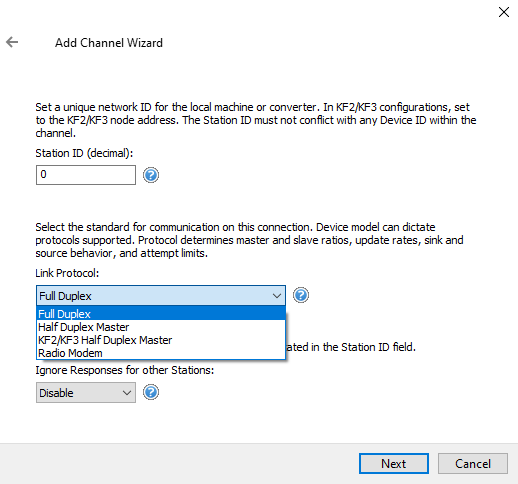Choose Half Duplex Master protocol
This screenshot has width=518, height=484.
(x=161, y=327)
